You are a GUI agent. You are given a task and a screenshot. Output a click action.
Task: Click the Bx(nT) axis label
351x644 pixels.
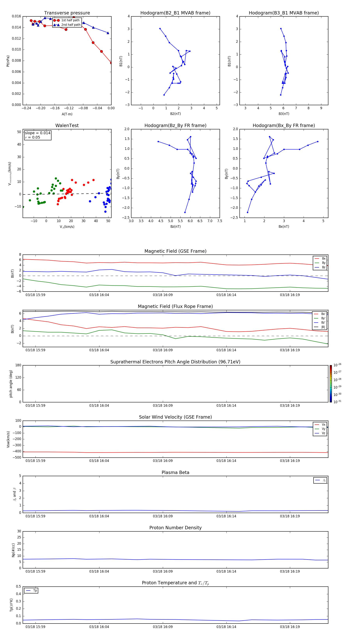(284, 227)
